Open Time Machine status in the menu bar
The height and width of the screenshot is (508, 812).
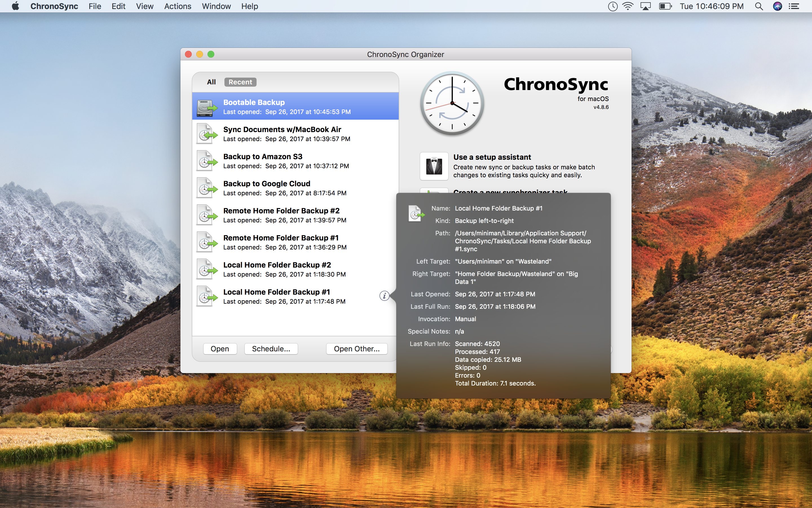(613, 6)
